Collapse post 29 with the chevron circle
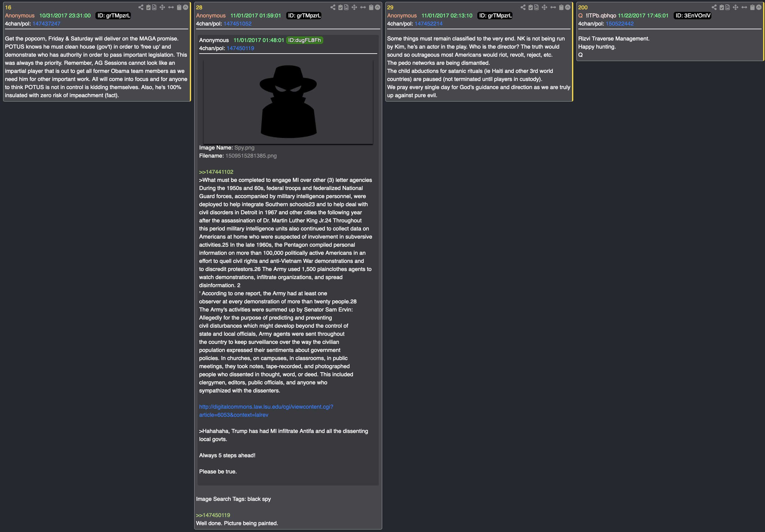 (568, 7)
